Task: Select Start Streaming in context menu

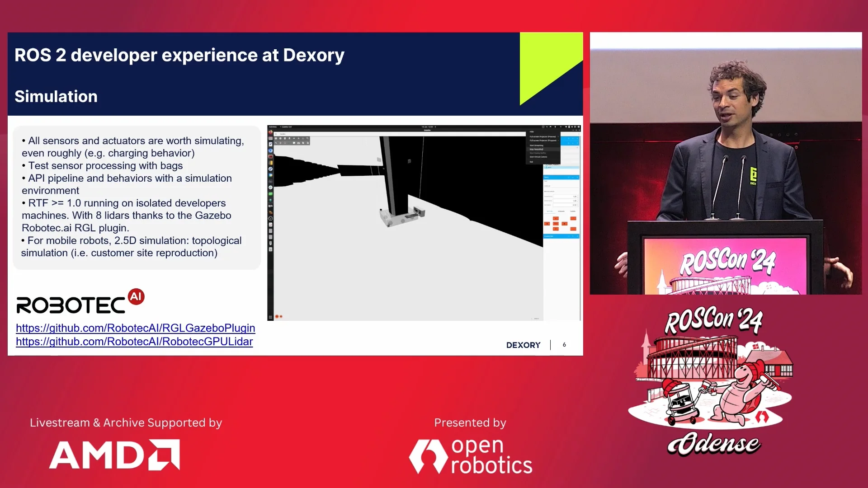Action: 537,145
